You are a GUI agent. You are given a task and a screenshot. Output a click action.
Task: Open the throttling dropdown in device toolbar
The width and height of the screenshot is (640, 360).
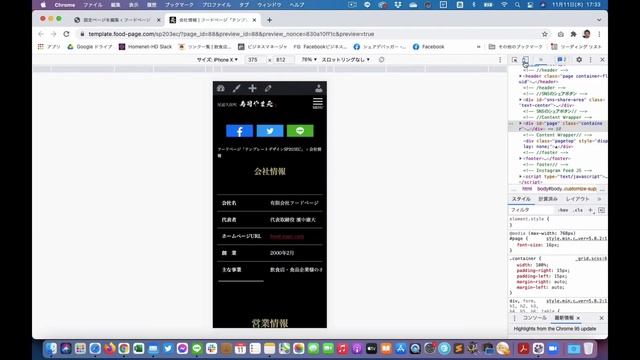tap(346, 60)
